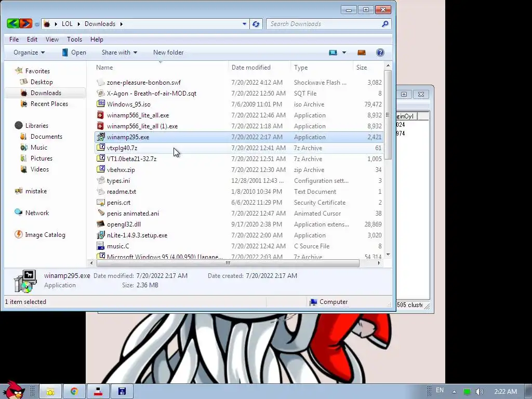Open the Share with dropdown
Viewport: 532px width, 399px height.
119,52
